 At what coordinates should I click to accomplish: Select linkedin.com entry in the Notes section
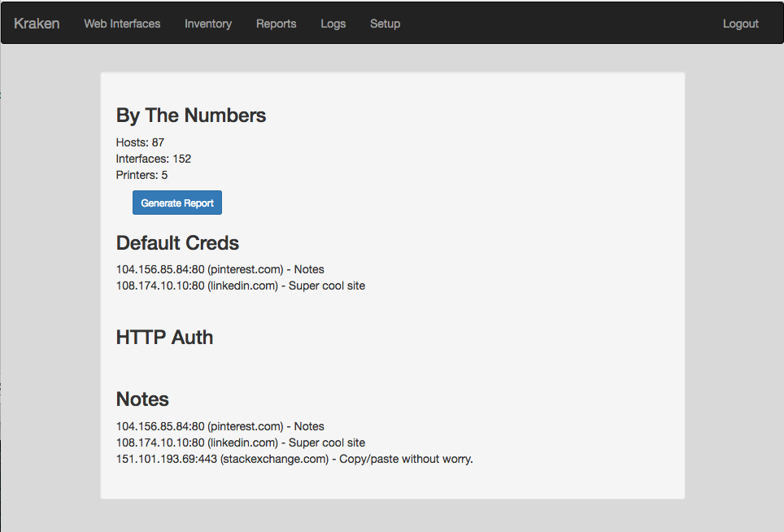[x=240, y=443]
